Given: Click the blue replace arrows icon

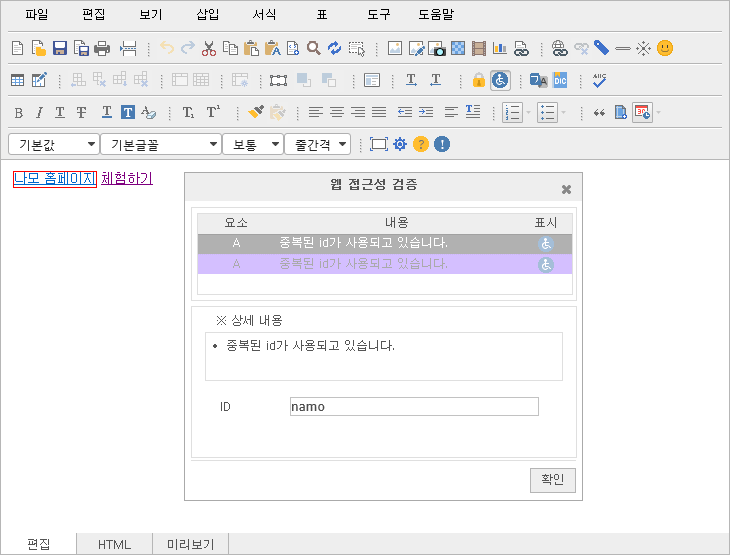Looking at the screenshot, I should click(334, 48).
